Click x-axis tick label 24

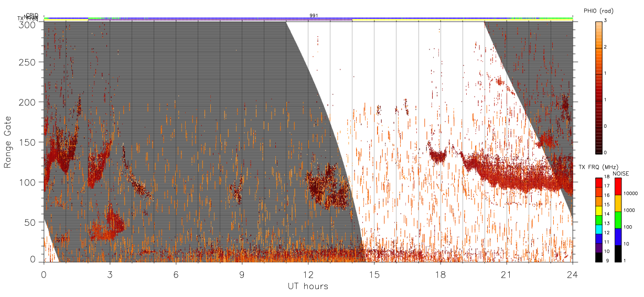click(x=572, y=274)
